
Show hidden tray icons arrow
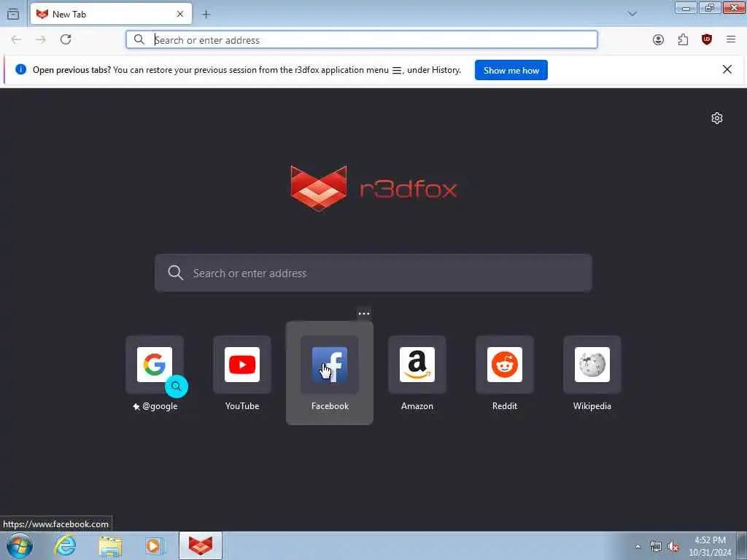638,546
